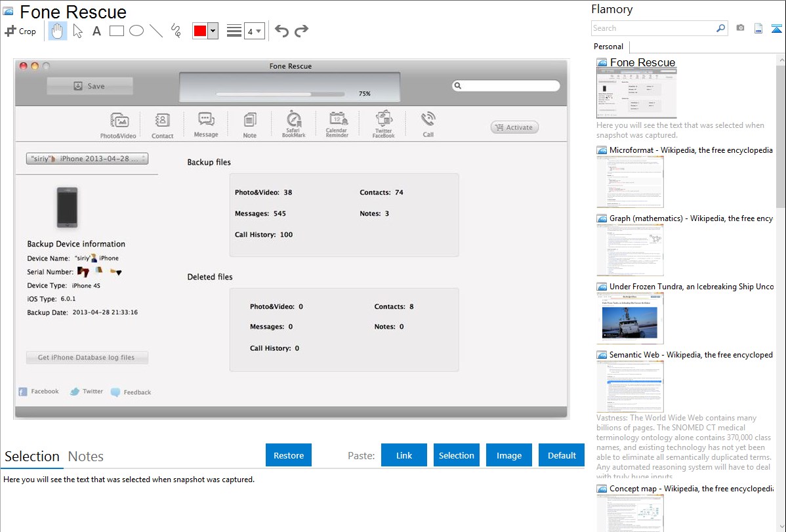Switch to the Personal tab
The width and height of the screenshot is (786, 532).
click(x=609, y=46)
